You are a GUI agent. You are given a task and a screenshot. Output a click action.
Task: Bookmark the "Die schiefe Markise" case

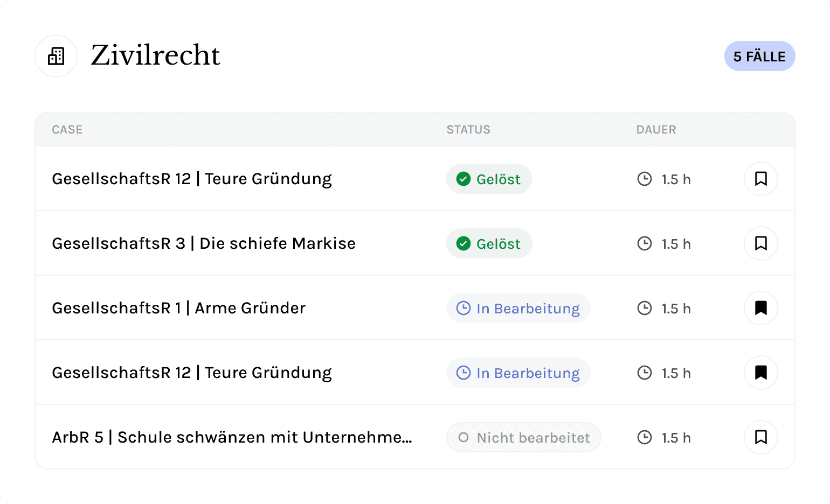tap(760, 243)
